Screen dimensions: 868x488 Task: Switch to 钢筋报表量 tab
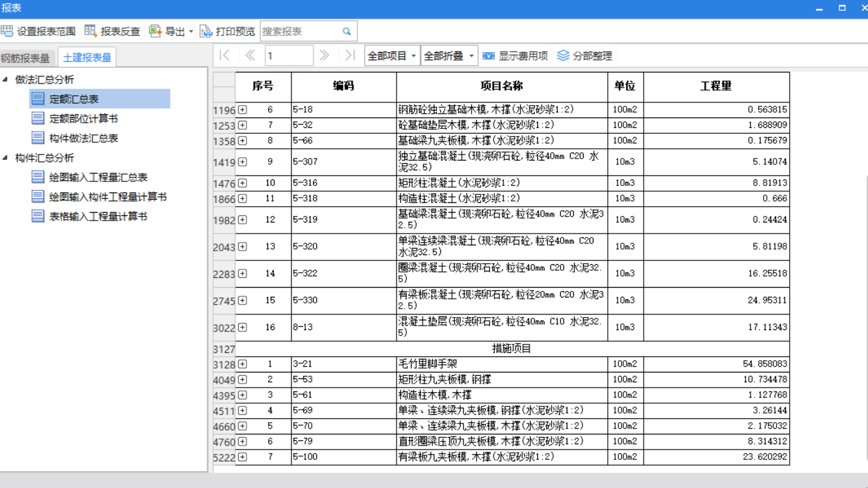[26, 58]
